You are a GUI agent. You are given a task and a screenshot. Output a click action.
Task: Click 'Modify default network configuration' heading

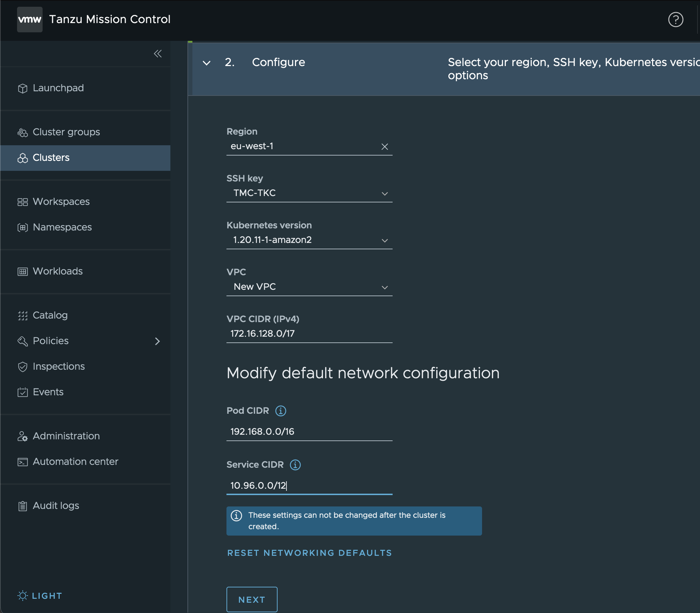(363, 373)
